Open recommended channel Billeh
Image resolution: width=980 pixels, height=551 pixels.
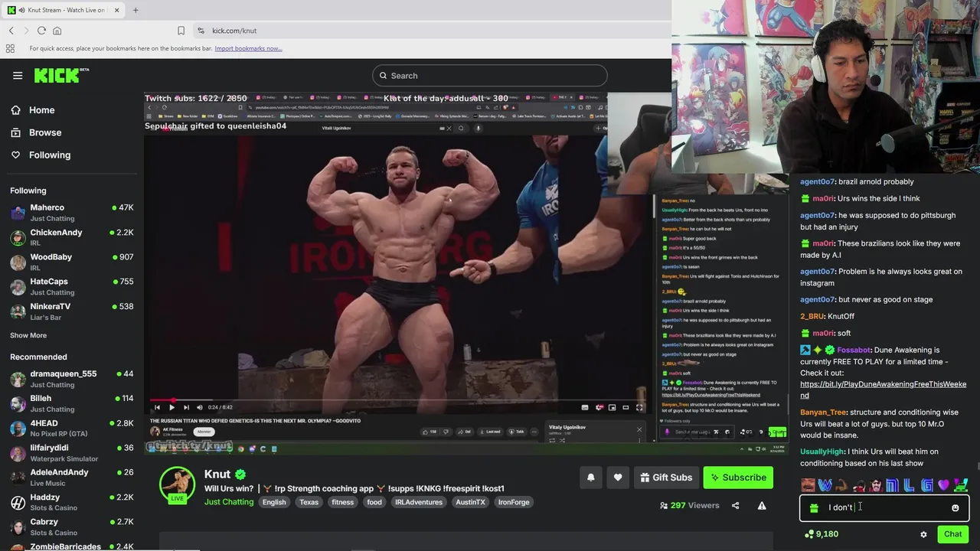pyautogui.click(x=72, y=403)
